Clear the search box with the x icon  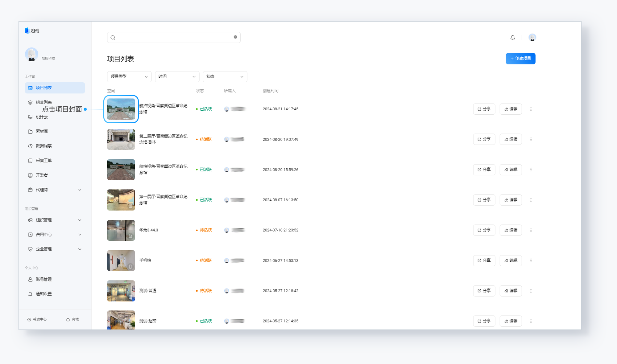pos(235,37)
